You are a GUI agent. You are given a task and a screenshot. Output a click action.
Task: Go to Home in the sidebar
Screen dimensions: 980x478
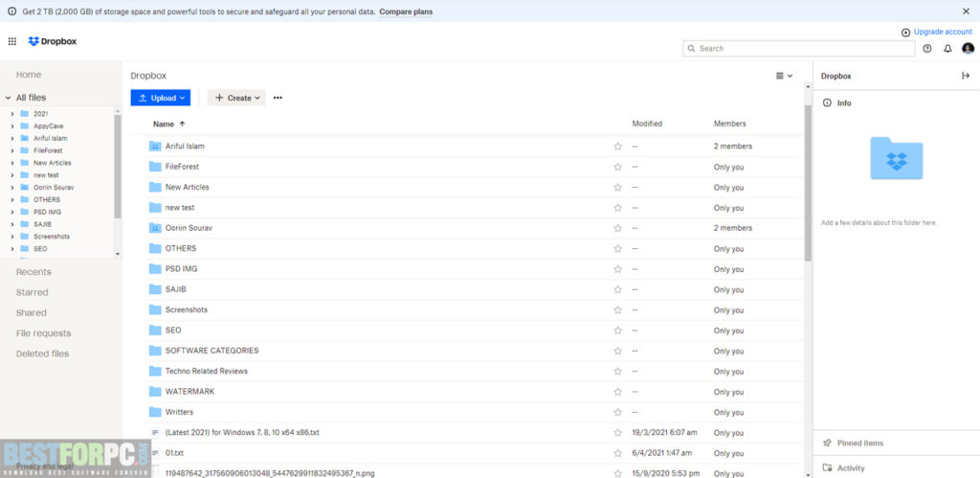(x=29, y=75)
